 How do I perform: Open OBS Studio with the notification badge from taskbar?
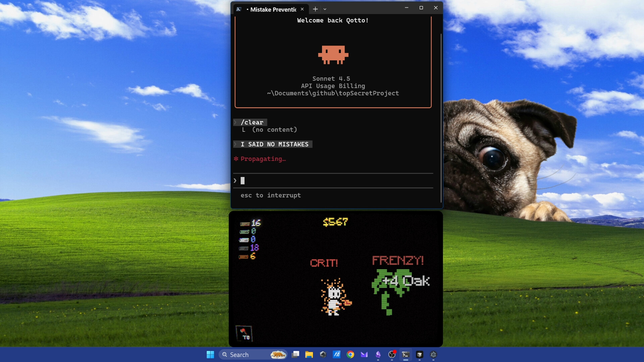pos(392,355)
